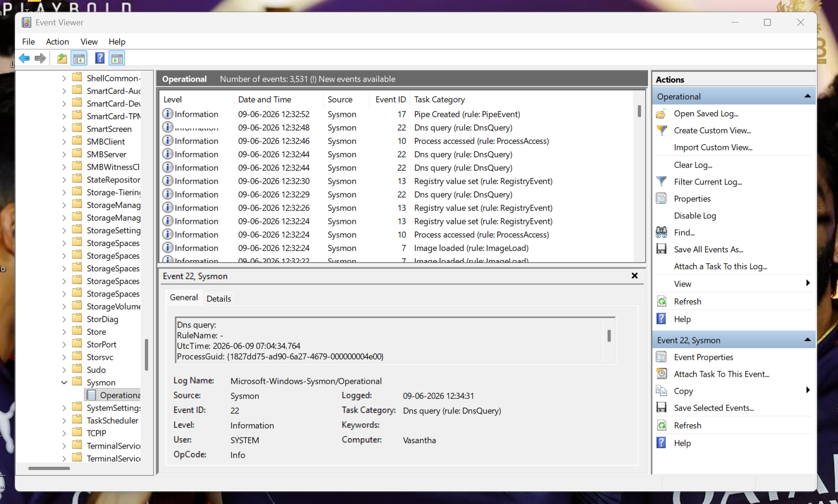Click the blue Help toolbar icon

click(x=99, y=58)
